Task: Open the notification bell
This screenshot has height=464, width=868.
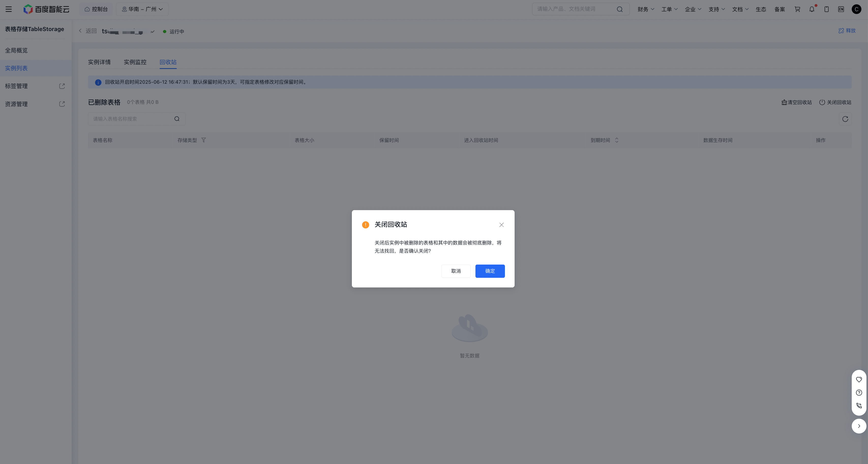Action: (812, 9)
